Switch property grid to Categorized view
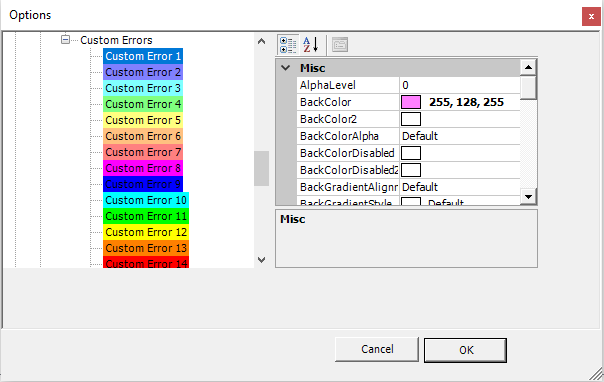The height and width of the screenshot is (382, 604). point(288,45)
